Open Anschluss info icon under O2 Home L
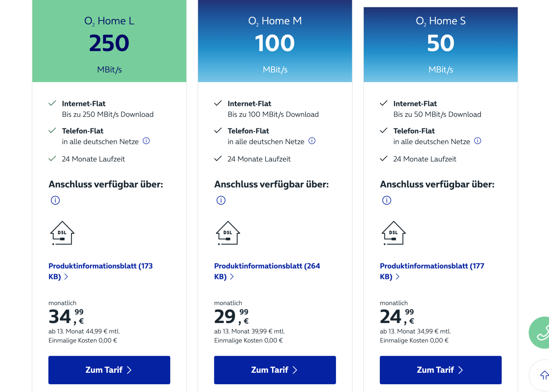Screen dimensions: 549x392 [55, 200]
